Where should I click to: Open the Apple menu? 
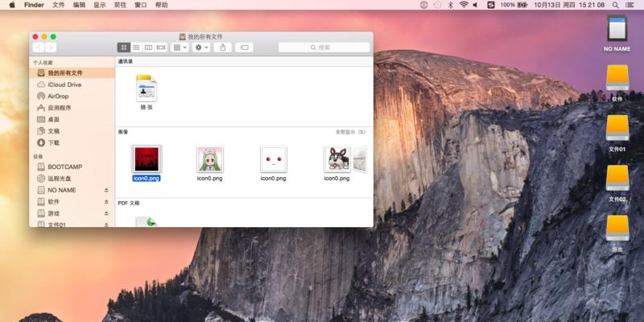12,5
